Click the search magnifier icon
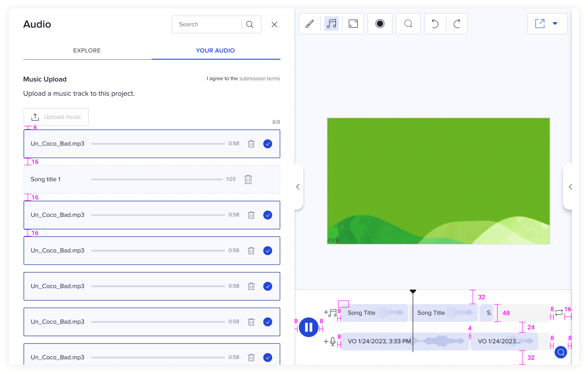The image size is (588, 374). (250, 24)
